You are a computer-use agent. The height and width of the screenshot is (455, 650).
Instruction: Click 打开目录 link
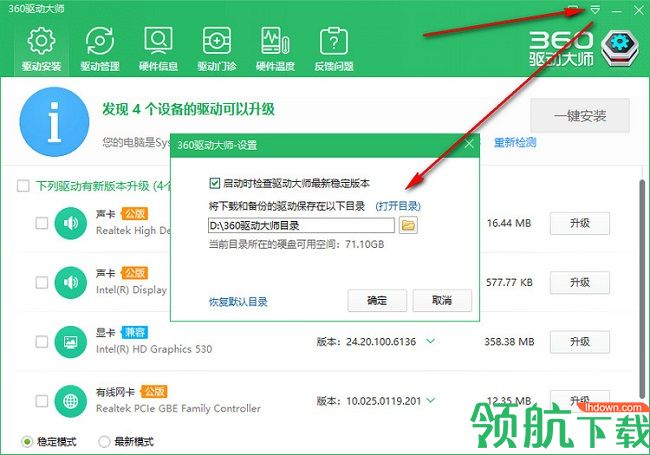(398, 206)
